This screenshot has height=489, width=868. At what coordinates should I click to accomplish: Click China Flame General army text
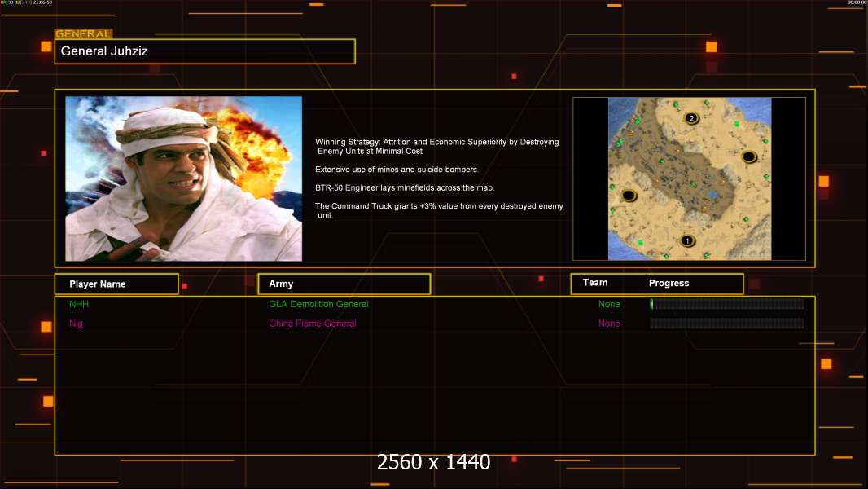pos(312,324)
